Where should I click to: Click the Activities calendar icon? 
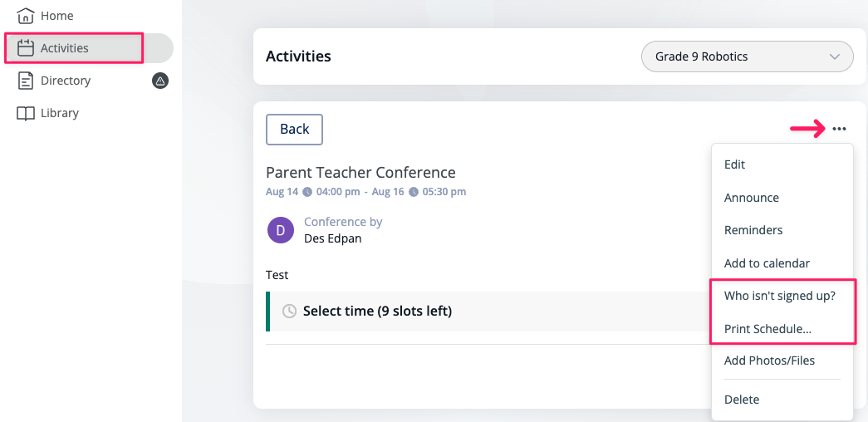[26, 48]
